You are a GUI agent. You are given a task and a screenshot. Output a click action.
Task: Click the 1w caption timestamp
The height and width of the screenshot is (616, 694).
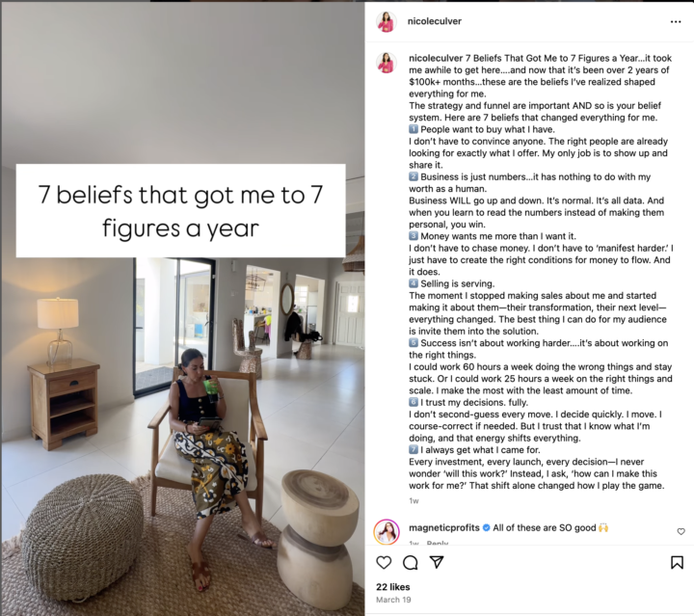tap(414, 500)
